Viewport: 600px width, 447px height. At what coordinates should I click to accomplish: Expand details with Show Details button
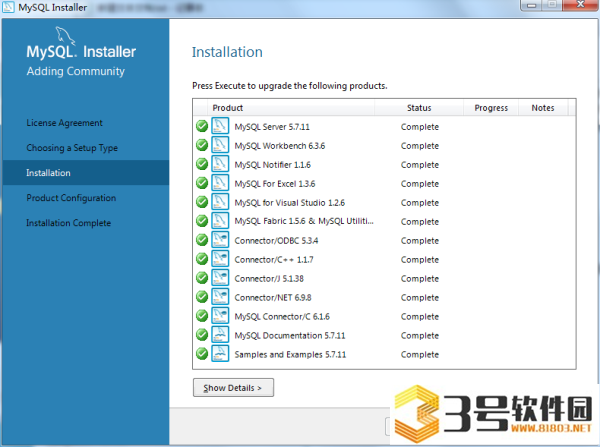[233, 388]
